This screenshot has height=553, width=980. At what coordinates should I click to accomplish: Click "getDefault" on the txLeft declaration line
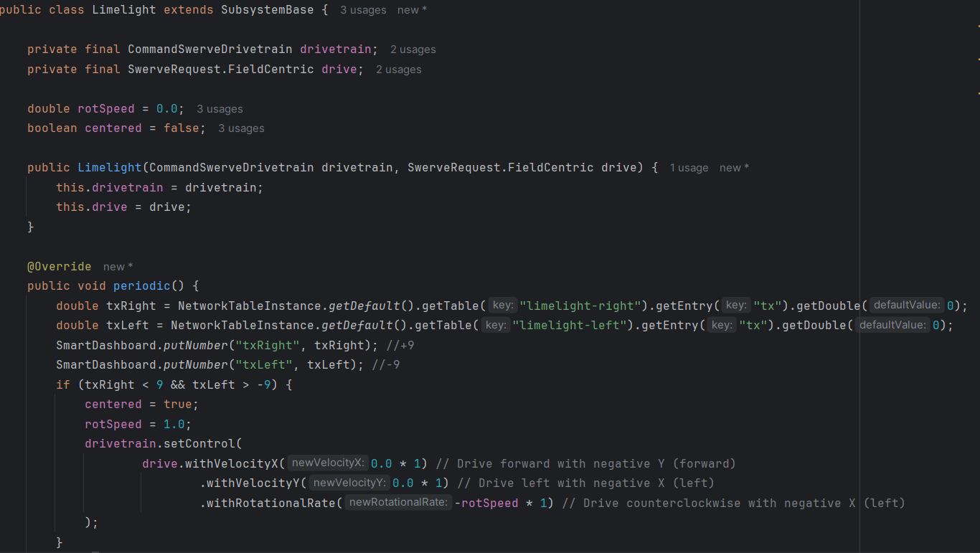pyautogui.click(x=357, y=326)
